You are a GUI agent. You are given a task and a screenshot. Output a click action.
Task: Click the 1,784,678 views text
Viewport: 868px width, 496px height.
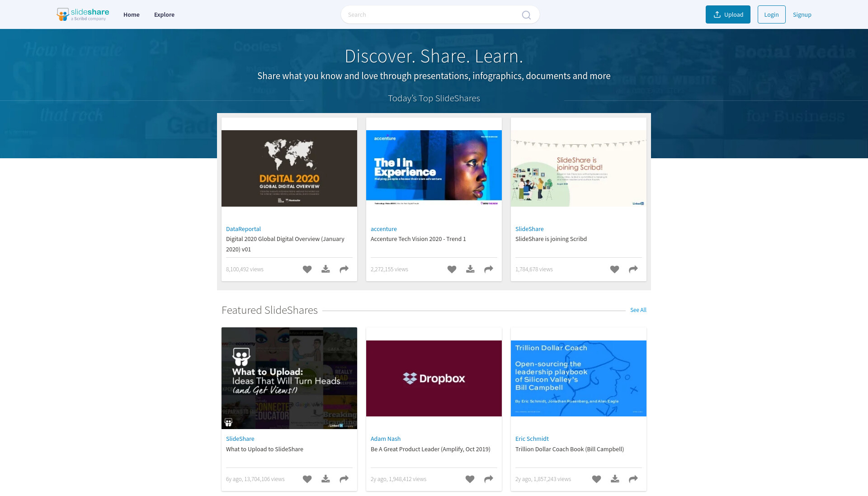coord(534,269)
